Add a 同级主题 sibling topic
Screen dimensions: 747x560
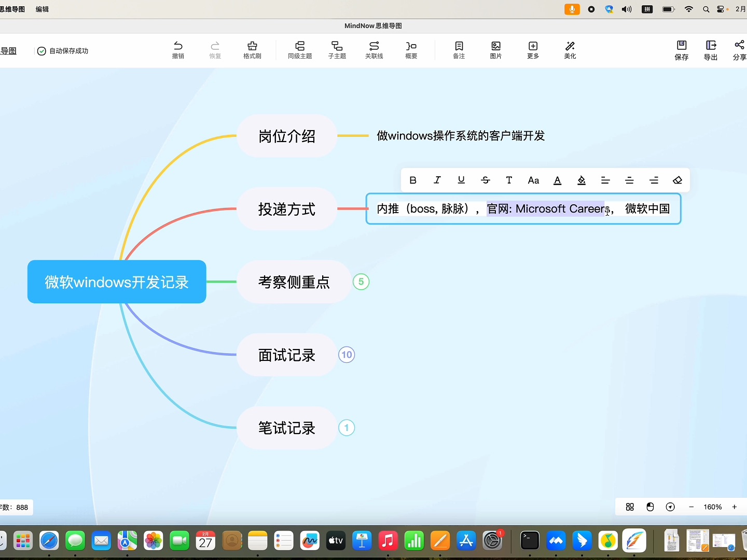pyautogui.click(x=300, y=50)
